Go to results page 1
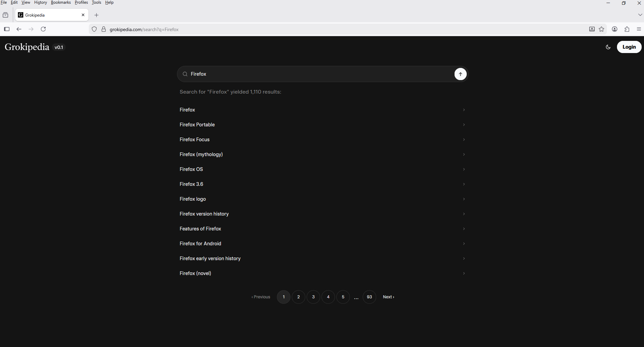Image resolution: width=644 pixels, height=347 pixels. pyautogui.click(x=284, y=297)
